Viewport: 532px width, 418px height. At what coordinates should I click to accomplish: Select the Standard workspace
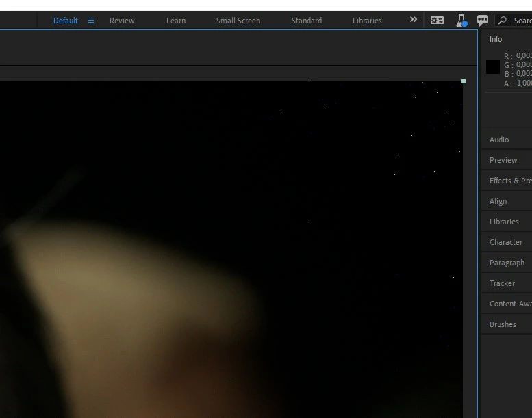point(306,21)
